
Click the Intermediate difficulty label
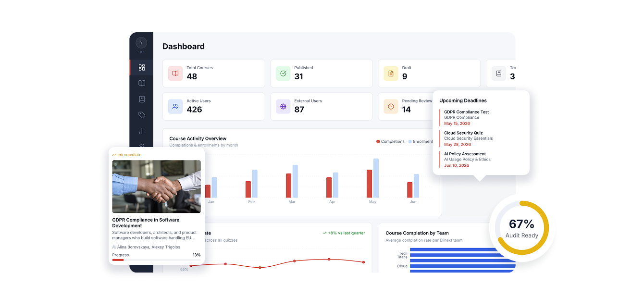coord(129,155)
